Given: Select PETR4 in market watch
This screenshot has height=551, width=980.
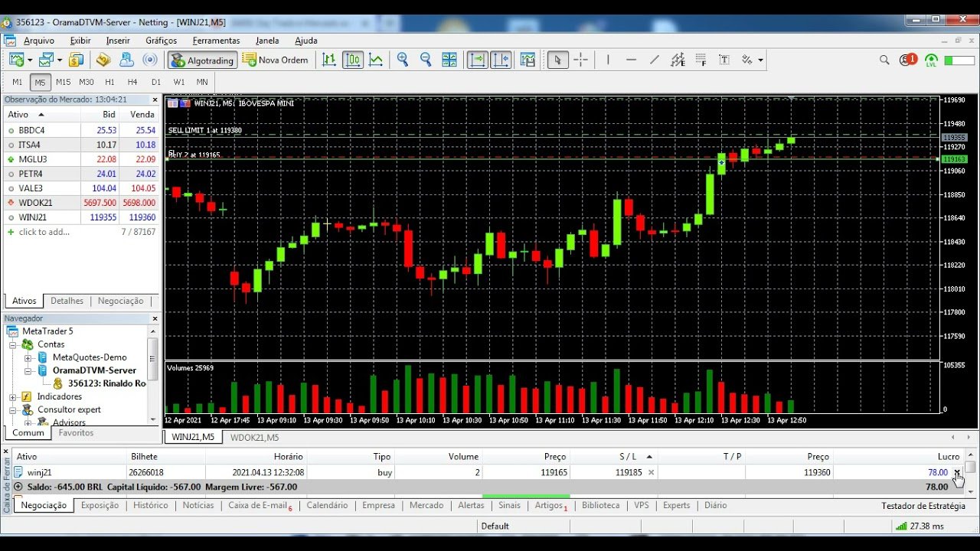Looking at the screenshot, I should 80,174.
